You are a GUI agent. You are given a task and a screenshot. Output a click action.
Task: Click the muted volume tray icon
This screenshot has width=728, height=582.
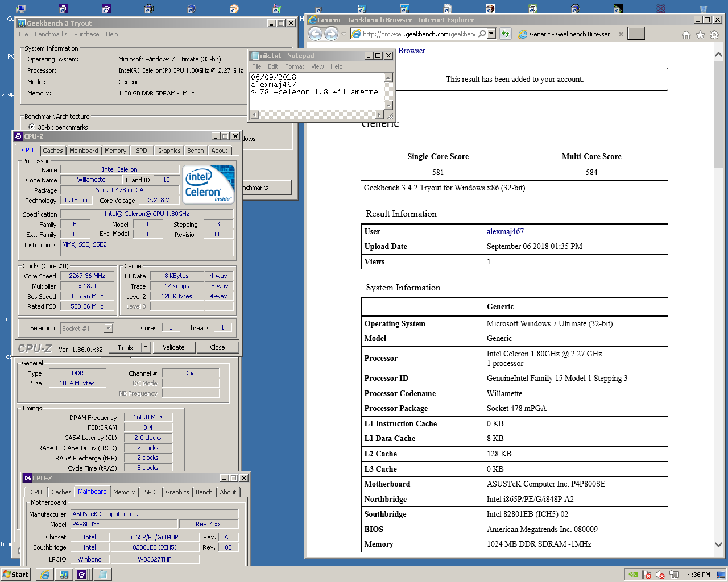(660, 575)
